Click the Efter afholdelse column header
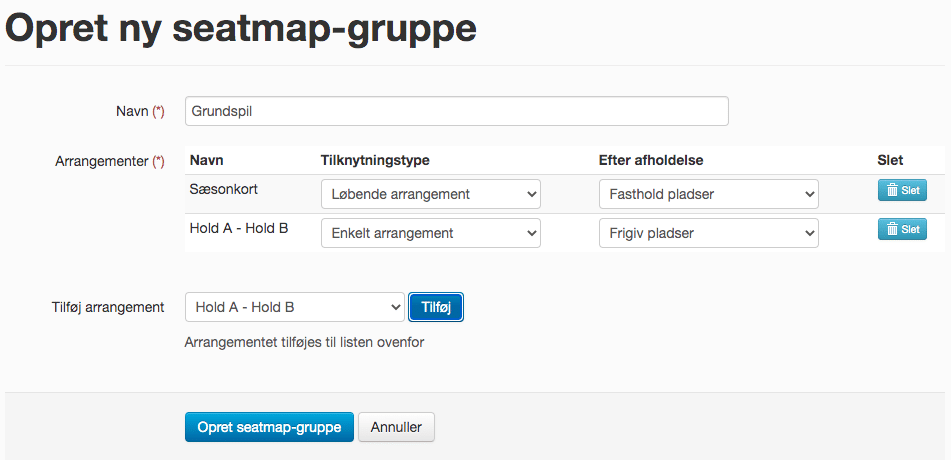This screenshot has width=951, height=460. click(650, 160)
